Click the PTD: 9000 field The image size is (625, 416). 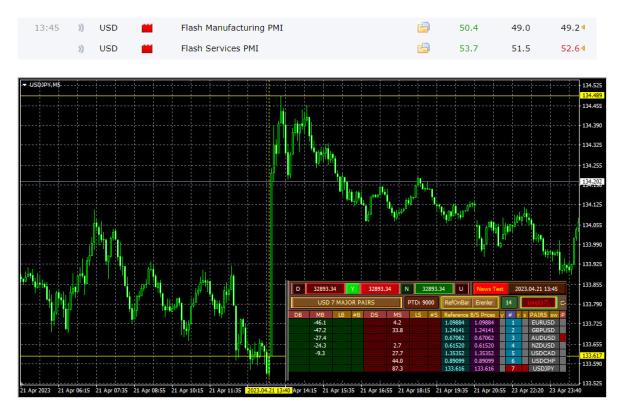point(421,302)
